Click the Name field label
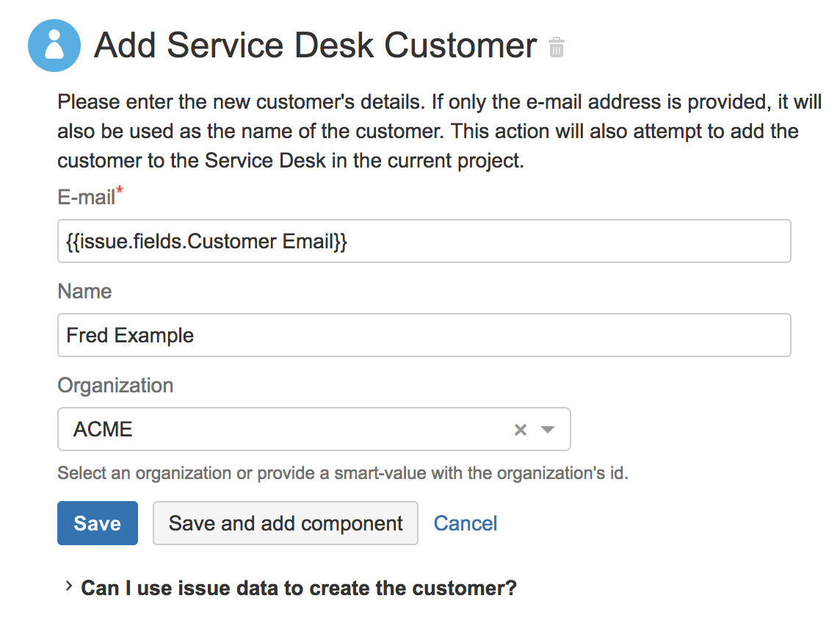Screen dimensions: 840x626 (x=84, y=292)
